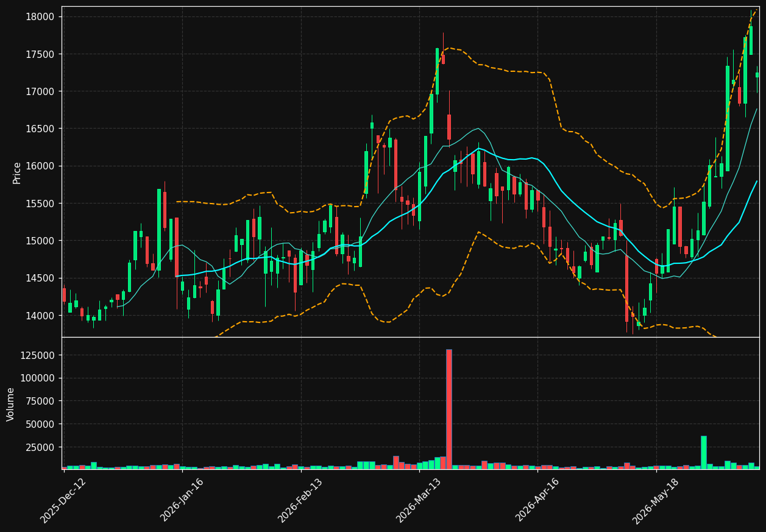
Task: Click the tallest red volume spike bar
Action: [449, 409]
